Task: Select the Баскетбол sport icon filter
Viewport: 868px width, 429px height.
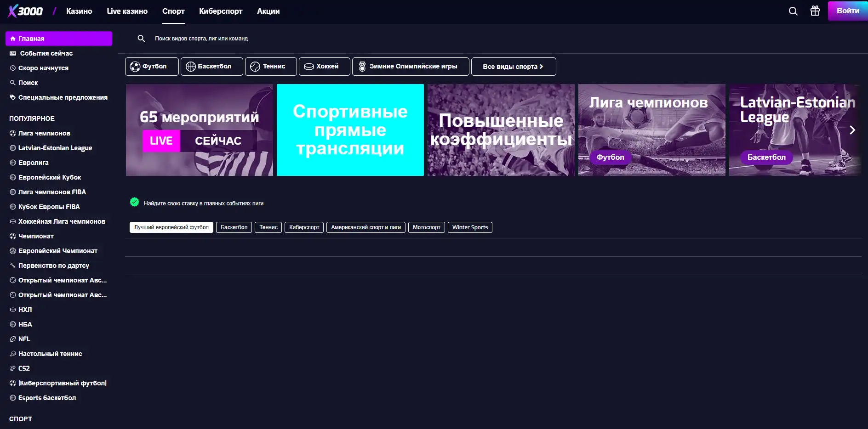Action: 211,66
